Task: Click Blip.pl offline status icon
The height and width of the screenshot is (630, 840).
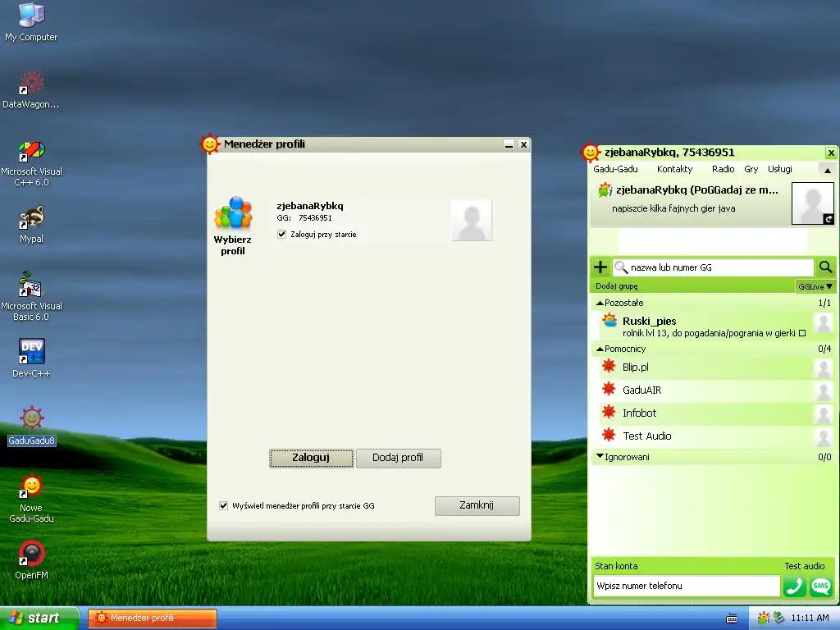Action: pos(609,367)
